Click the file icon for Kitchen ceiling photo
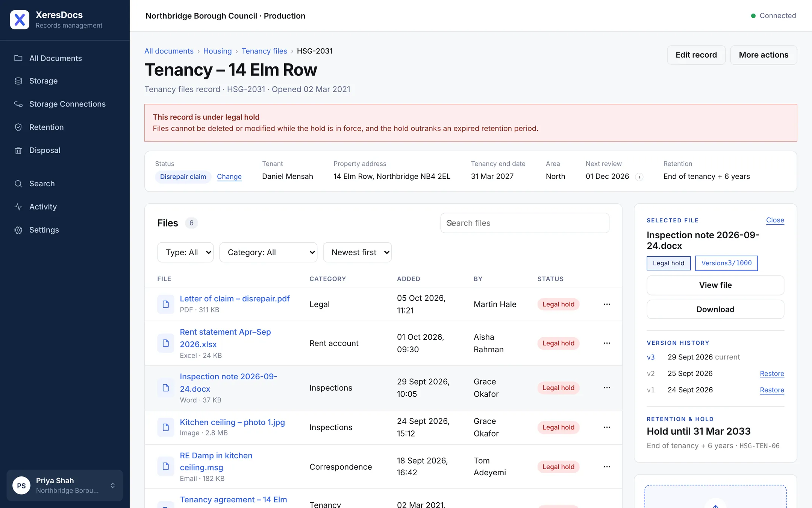812x508 pixels. click(x=166, y=427)
